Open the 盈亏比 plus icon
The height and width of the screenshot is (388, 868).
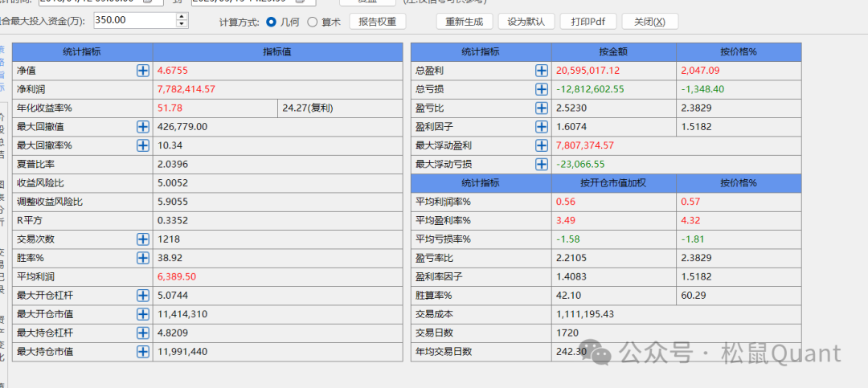(x=542, y=108)
